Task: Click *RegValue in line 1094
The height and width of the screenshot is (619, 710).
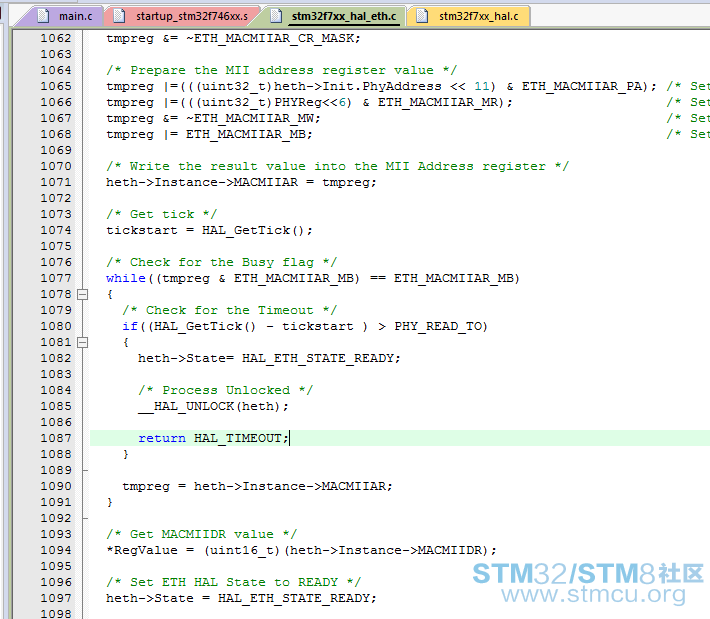Action: [142, 551]
